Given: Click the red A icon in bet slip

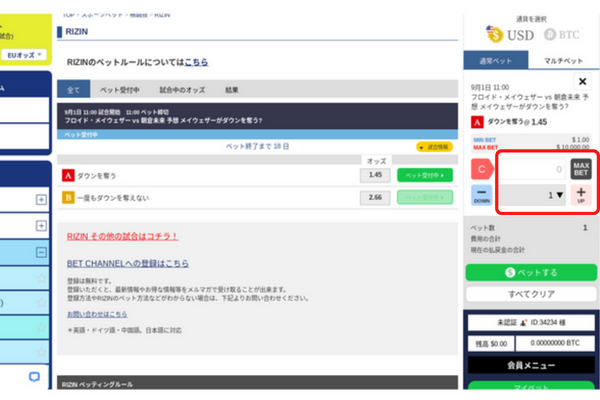Looking at the screenshot, I should pyautogui.click(x=477, y=122).
